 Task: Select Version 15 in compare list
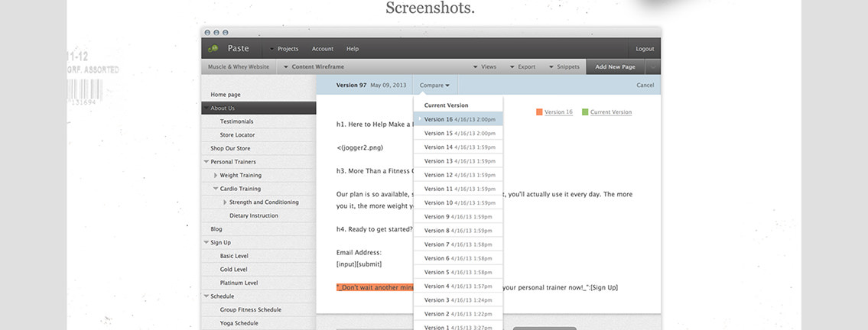[x=458, y=133]
